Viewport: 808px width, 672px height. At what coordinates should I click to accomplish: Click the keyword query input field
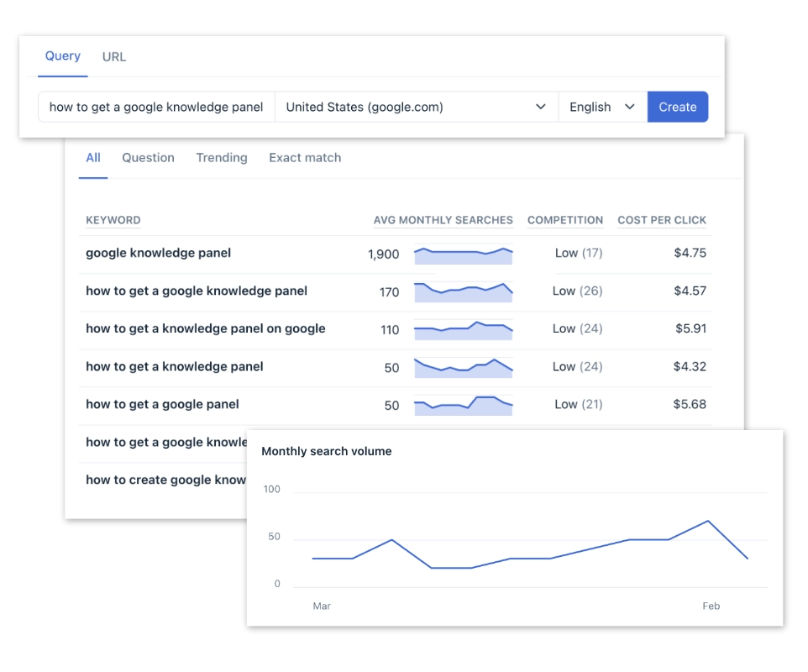pyautogui.click(x=156, y=108)
